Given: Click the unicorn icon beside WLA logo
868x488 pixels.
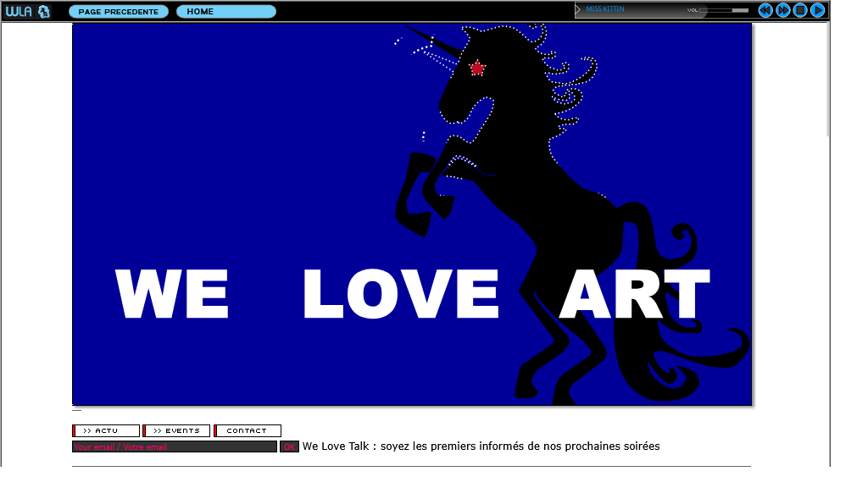Looking at the screenshot, I should coord(44,11).
